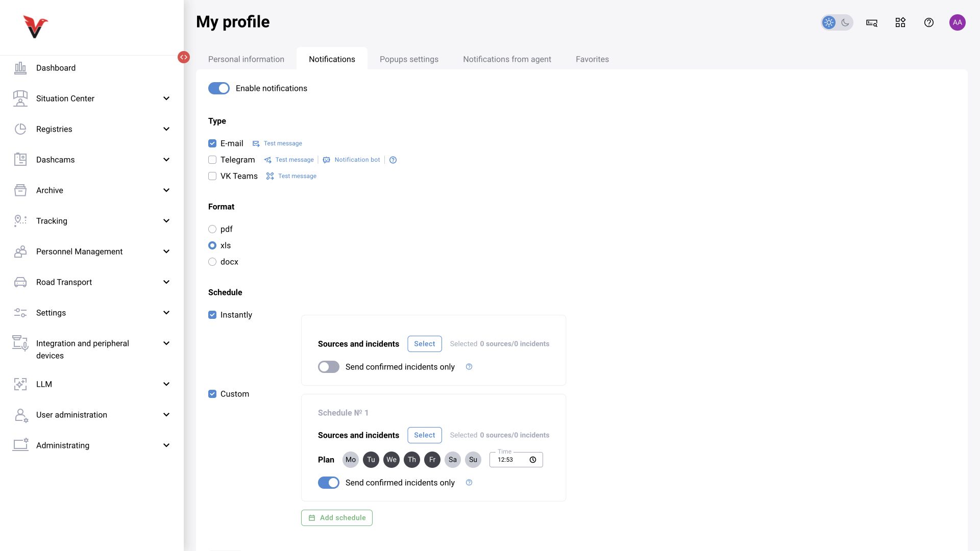Switch to dark mode moon icon
980x551 pixels.
[845, 22]
